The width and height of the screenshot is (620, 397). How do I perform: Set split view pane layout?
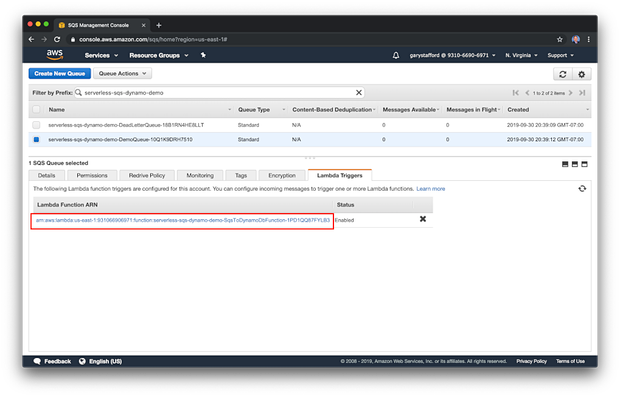[x=575, y=164]
